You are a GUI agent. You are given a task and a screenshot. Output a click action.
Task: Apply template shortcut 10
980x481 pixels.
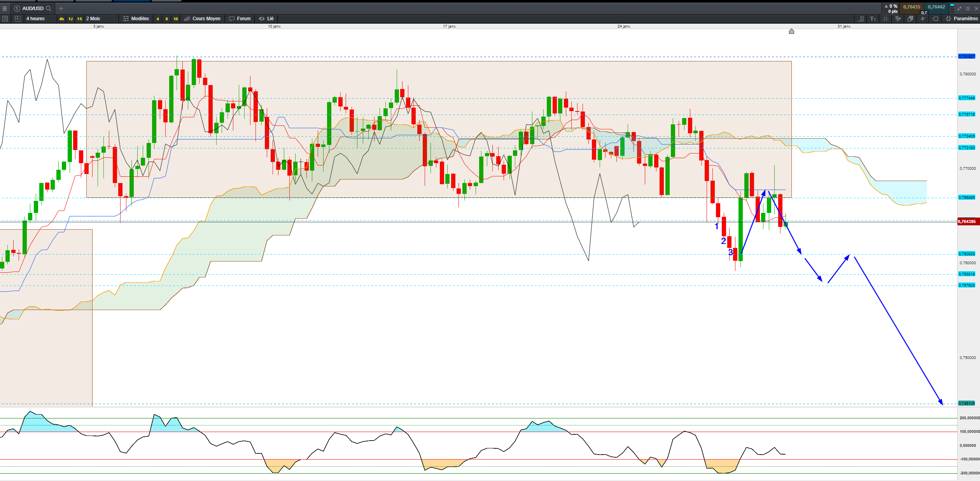(x=176, y=19)
